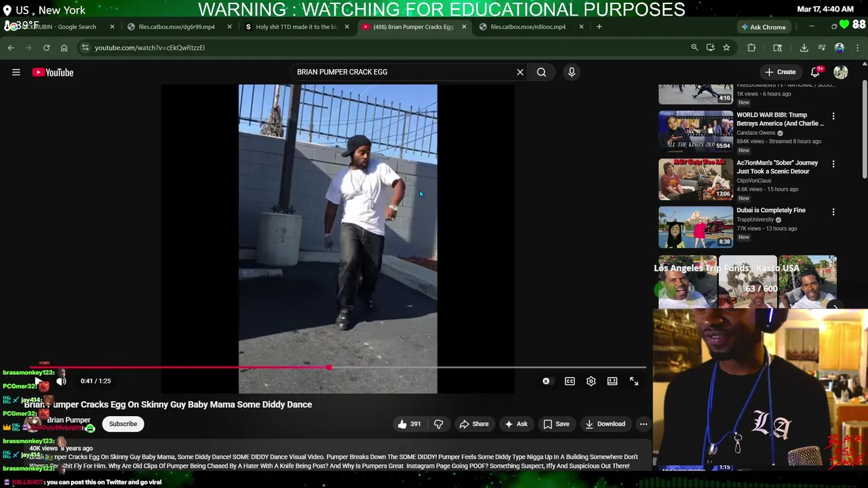Toggle closed captions CC button

(570, 381)
